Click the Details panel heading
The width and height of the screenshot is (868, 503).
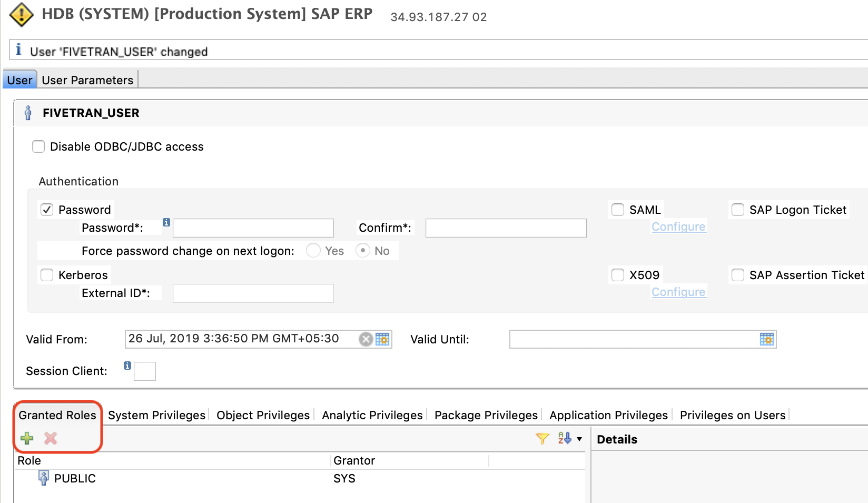[617, 439]
